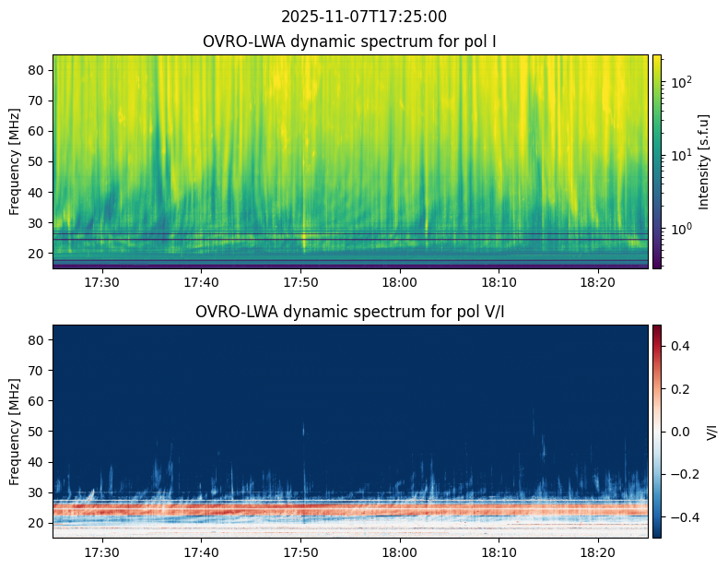728x569 pixels.
Task: Click the V/I colorbar of the bottom plot
Action: point(657,431)
